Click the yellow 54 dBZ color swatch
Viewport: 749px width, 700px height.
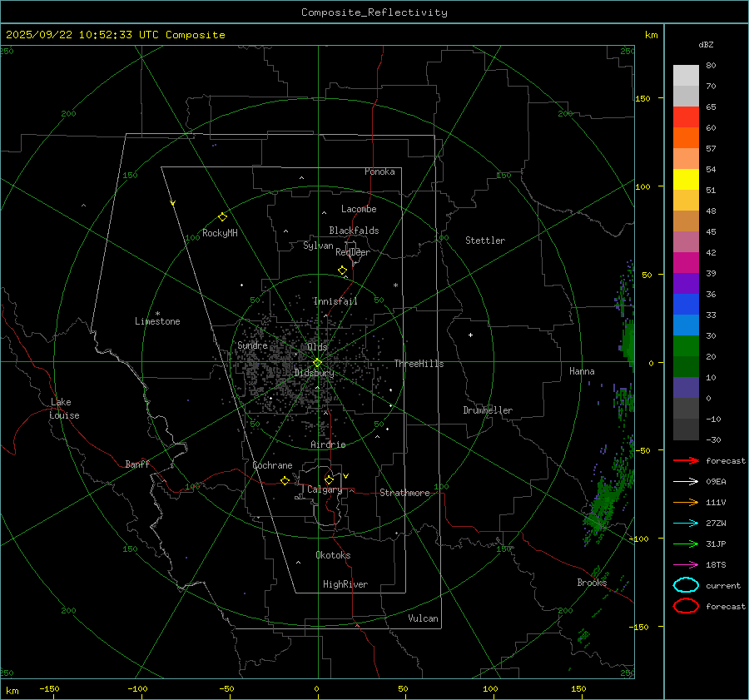(686, 179)
